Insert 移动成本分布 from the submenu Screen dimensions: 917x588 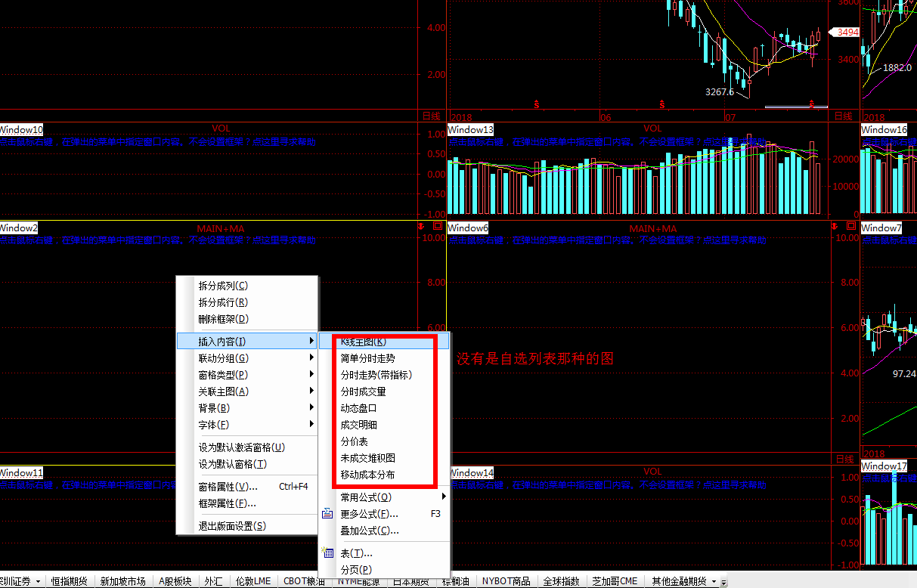385,475
